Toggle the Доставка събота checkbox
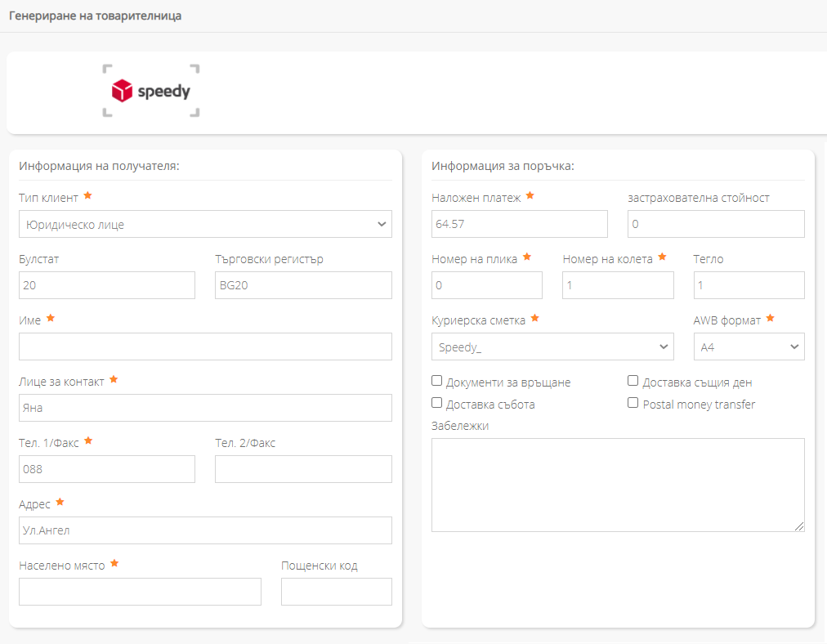This screenshot has width=827, height=644. click(x=437, y=403)
